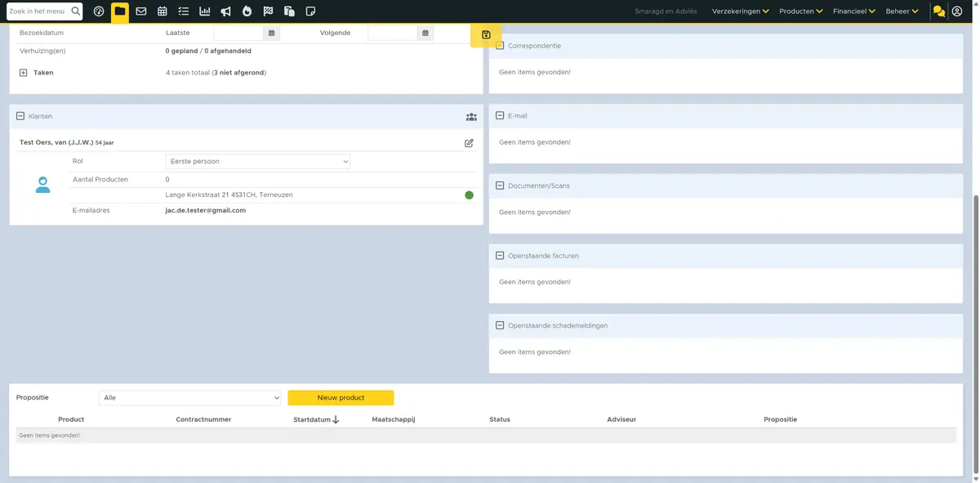
Task: Open the Volgende date calendar picker
Action: tap(425, 34)
